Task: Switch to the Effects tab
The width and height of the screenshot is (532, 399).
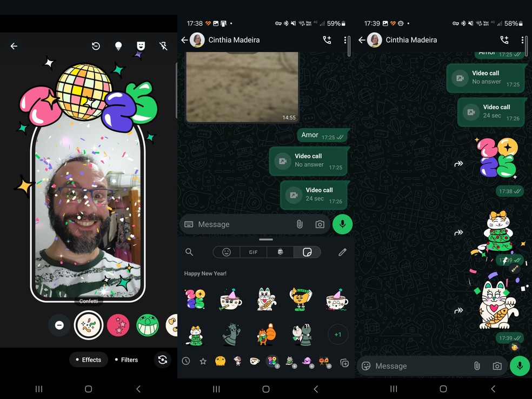Action: (x=89, y=360)
